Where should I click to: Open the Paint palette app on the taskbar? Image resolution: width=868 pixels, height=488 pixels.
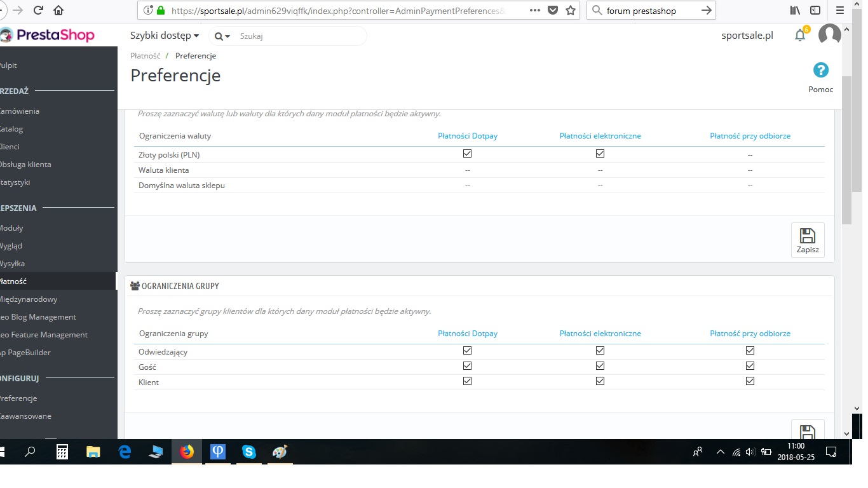click(x=280, y=452)
